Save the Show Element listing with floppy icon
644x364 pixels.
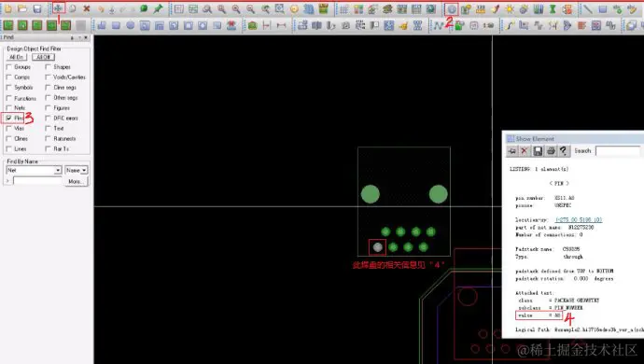click(538, 151)
